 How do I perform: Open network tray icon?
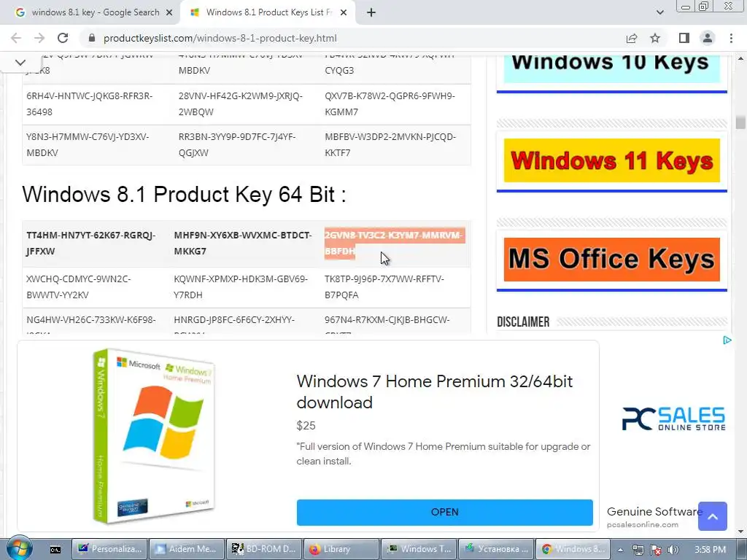638,550
